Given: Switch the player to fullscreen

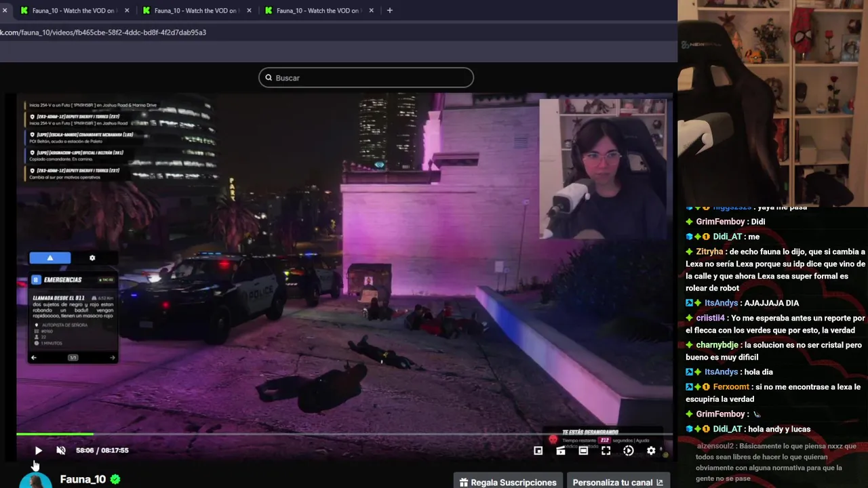Looking at the screenshot, I should point(606,451).
